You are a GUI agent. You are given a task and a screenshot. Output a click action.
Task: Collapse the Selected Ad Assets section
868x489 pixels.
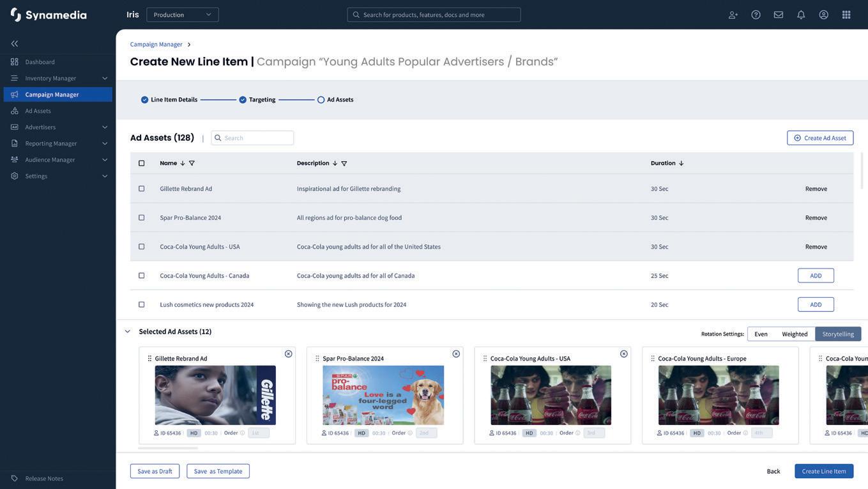[x=128, y=331]
